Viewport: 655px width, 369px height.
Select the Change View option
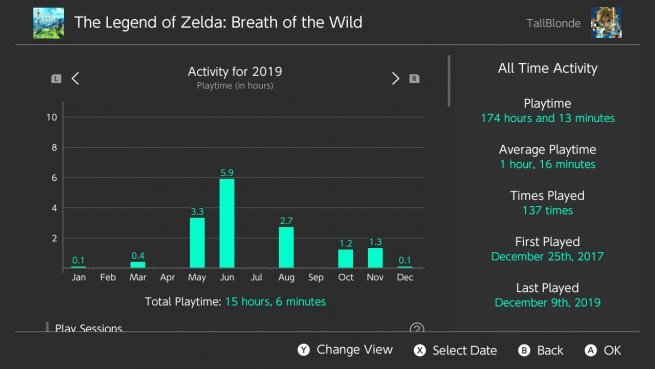click(x=354, y=350)
